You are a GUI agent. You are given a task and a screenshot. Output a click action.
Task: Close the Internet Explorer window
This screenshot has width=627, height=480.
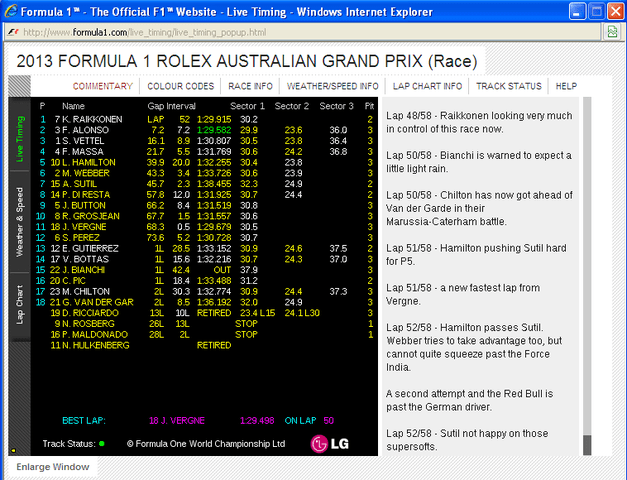click(x=615, y=12)
